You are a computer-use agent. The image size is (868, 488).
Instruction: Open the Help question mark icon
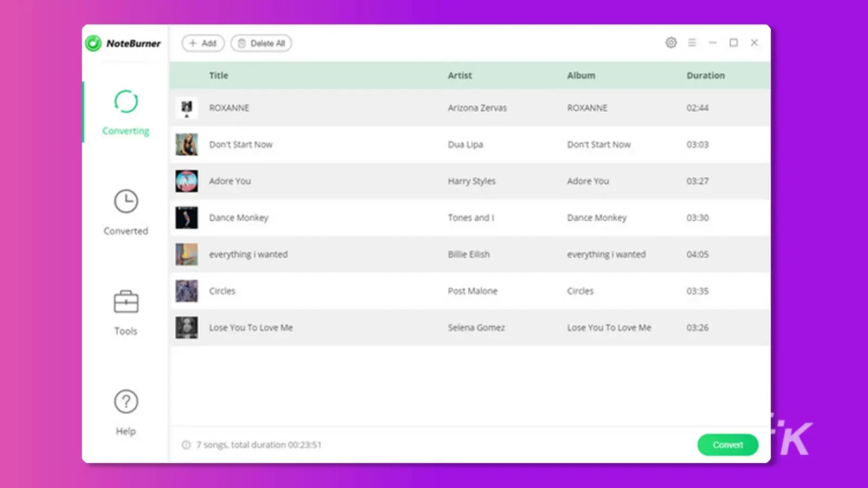tap(126, 401)
